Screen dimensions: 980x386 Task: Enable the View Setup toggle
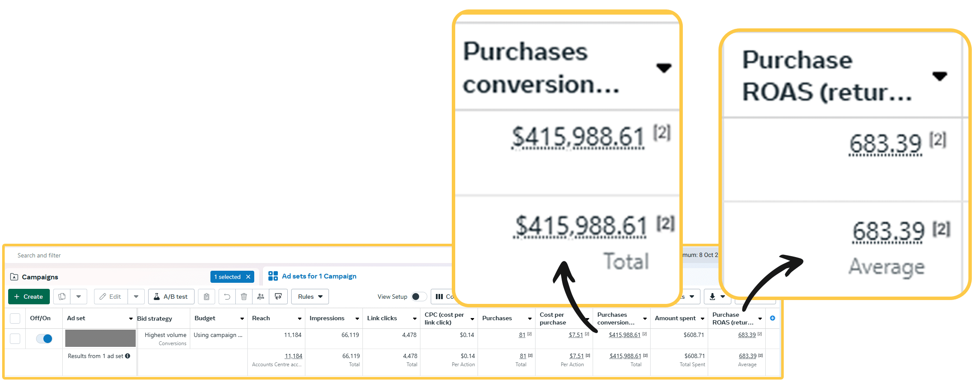coord(418,297)
